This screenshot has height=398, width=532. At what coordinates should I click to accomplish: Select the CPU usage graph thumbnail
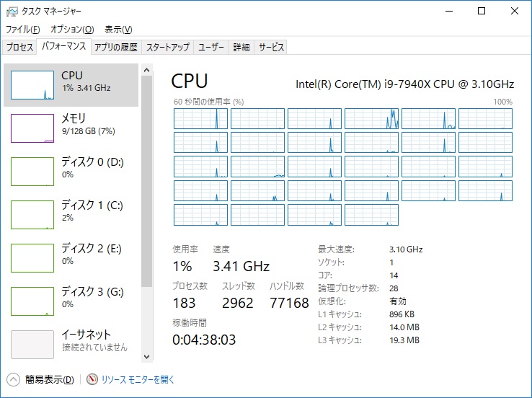32,85
